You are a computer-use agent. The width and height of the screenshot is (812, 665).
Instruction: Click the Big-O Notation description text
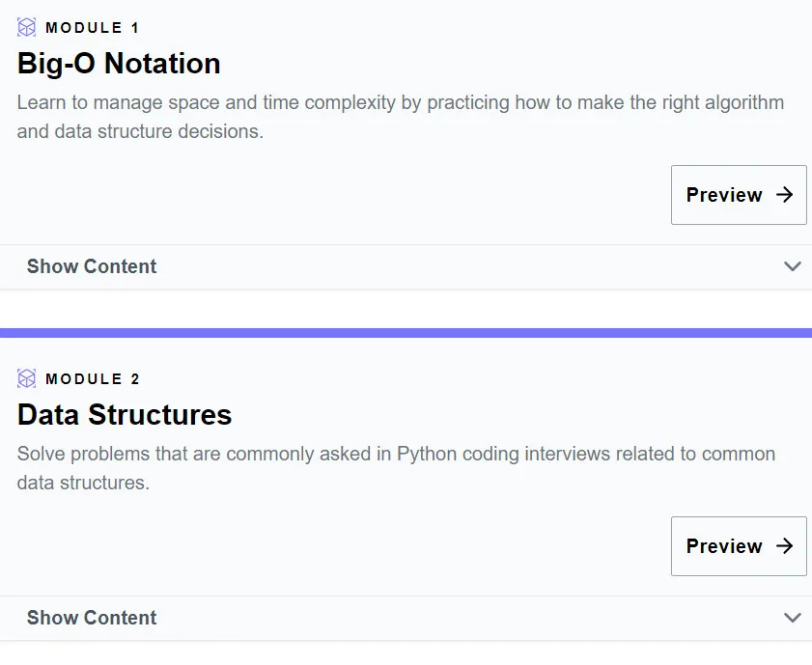401,117
